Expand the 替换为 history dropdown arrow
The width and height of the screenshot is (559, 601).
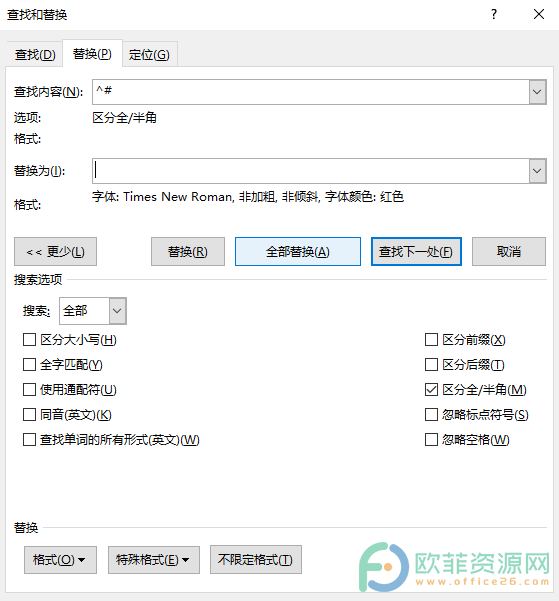click(x=538, y=171)
